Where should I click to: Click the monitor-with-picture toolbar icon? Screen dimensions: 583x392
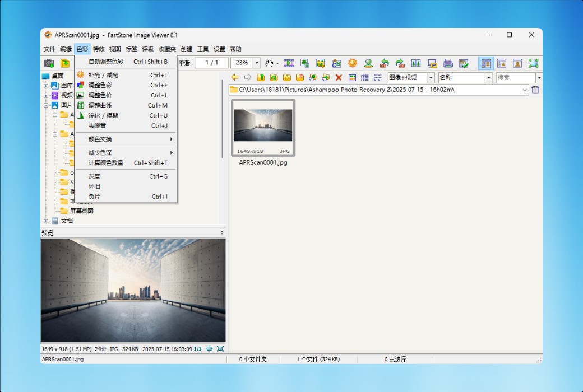point(432,63)
